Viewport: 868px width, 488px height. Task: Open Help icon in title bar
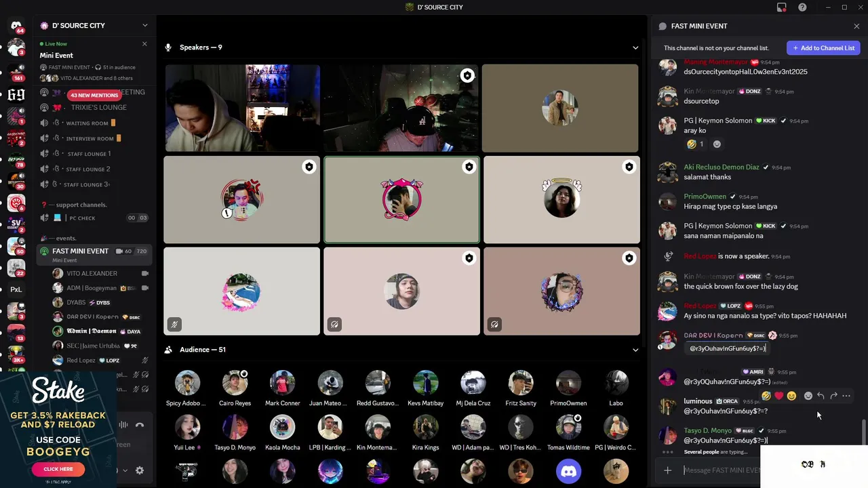(802, 7)
